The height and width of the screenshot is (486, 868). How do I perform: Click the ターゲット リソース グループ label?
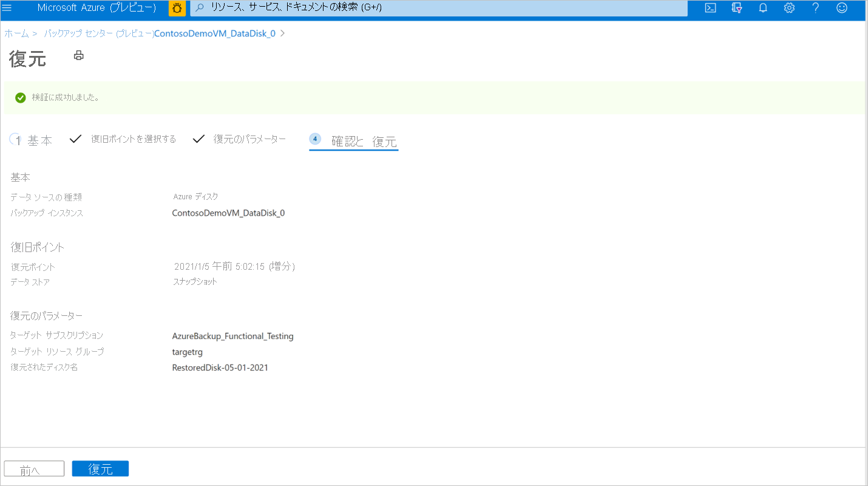coord(57,352)
